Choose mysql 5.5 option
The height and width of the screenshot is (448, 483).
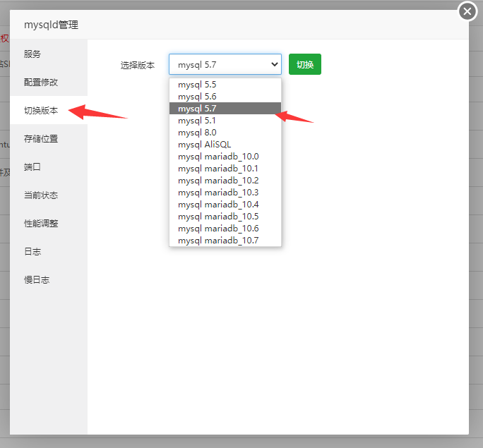click(225, 84)
